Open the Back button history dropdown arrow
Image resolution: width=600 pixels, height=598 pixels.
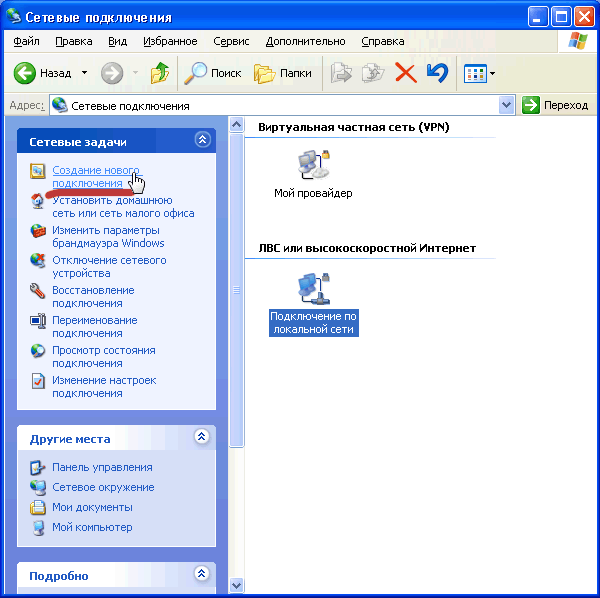pyautogui.click(x=85, y=73)
